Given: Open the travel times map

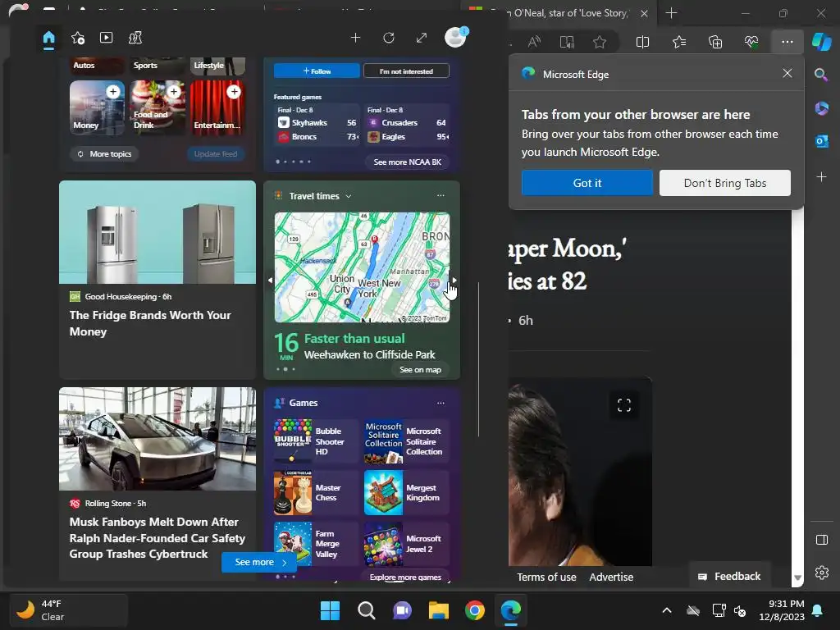Looking at the screenshot, I should coord(362,267).
